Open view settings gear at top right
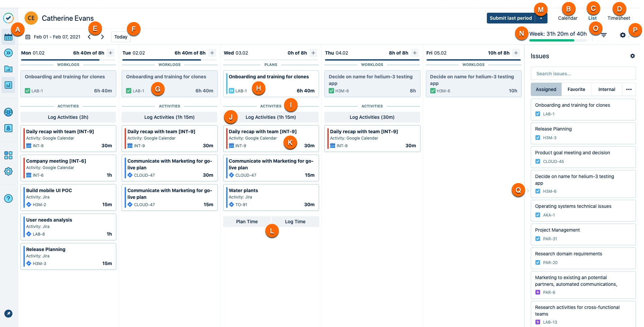644x327 pixels. click(x=623, y=35)
